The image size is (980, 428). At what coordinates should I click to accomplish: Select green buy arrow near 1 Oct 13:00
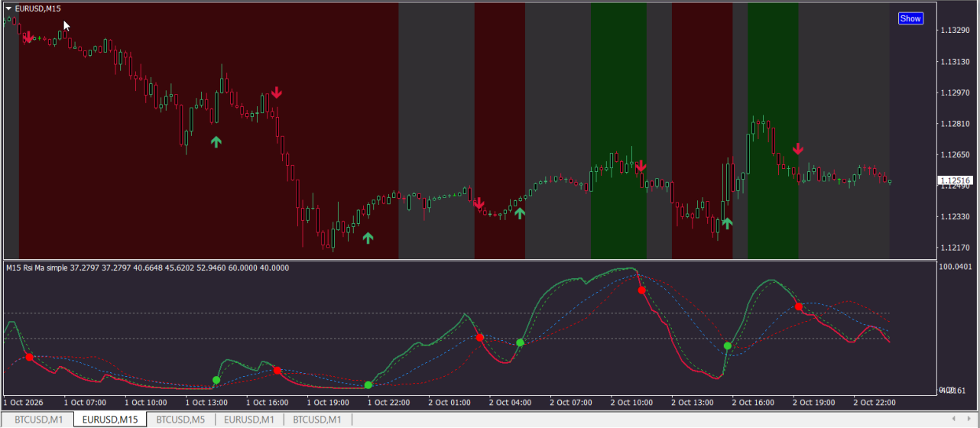pyautogui.click(x=216, y=141)
